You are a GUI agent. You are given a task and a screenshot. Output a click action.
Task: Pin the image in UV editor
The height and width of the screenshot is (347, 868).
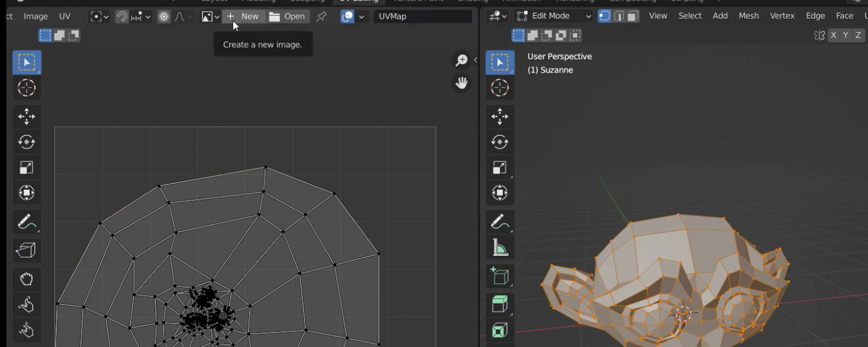(x=322, y=16)
